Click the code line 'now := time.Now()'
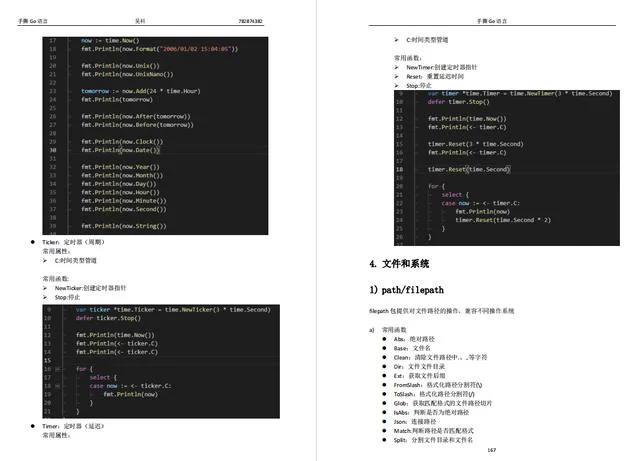 [x=110, y=40]
